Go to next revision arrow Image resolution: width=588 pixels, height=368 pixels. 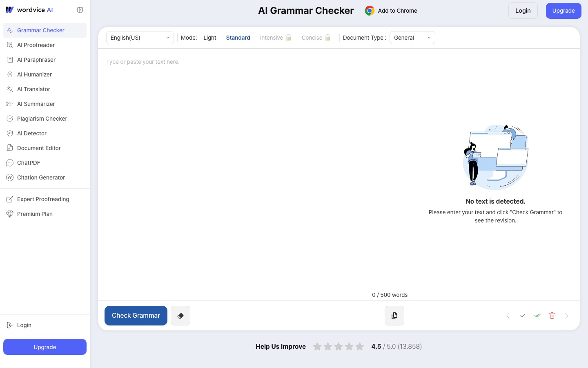coord(567,316)
